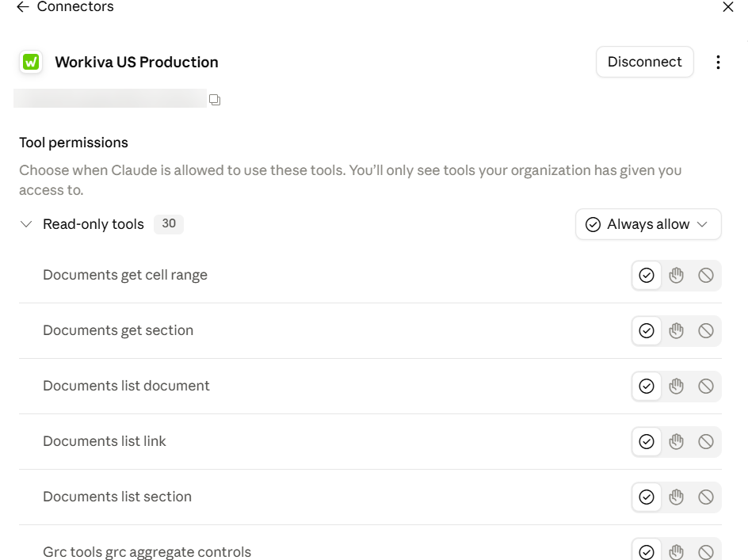Click the Workiva US Production title

136,62
